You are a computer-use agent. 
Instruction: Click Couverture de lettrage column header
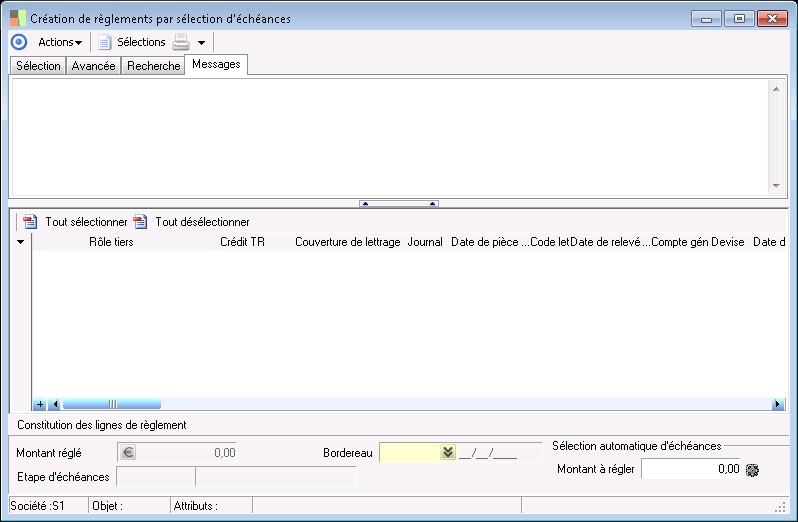[348, 242]
